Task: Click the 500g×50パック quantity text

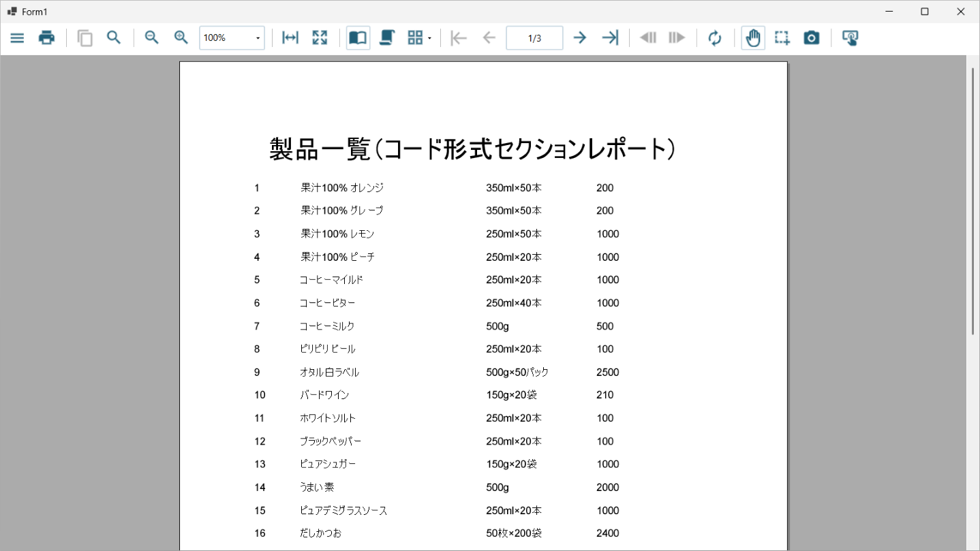Action: [x=517, y=372]
